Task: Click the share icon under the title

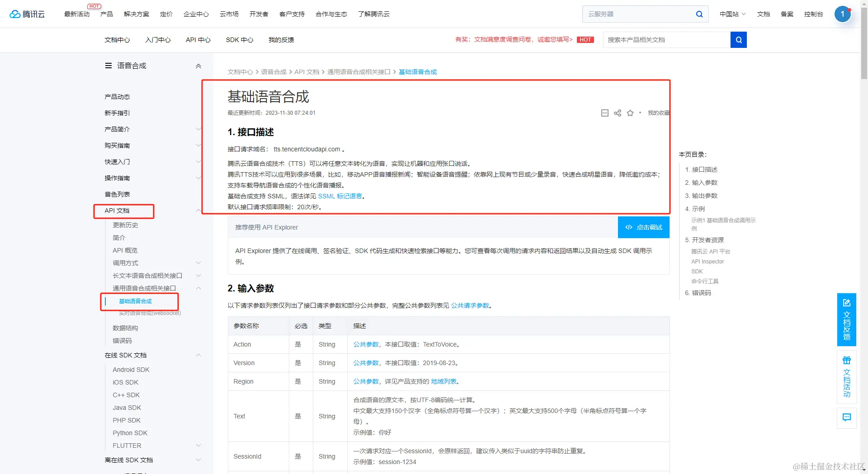Action: tap(618, 113)
